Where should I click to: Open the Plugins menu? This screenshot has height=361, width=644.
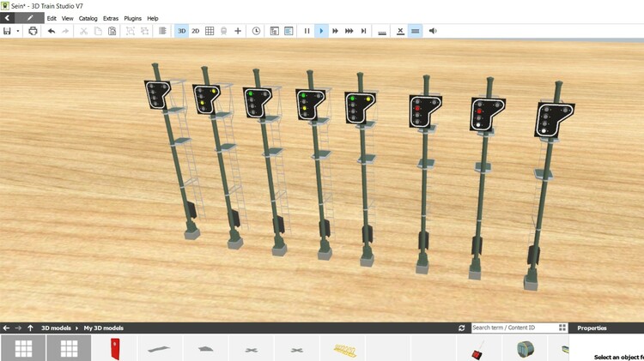tap(133, 18)
